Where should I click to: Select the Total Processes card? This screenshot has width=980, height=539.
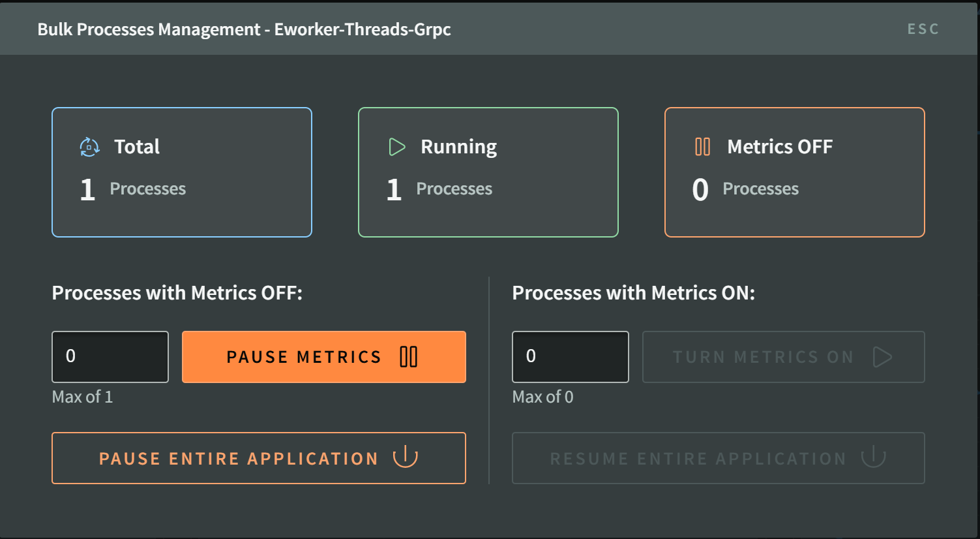(181, 172)
